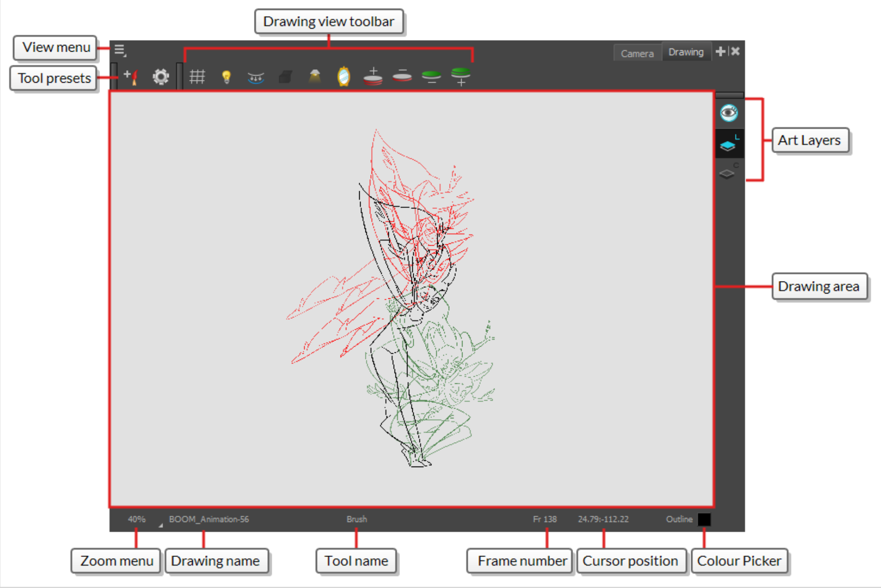Click the drawing name BOOM_Animation-56
The image size is (881, 588).
click(209, 519)
